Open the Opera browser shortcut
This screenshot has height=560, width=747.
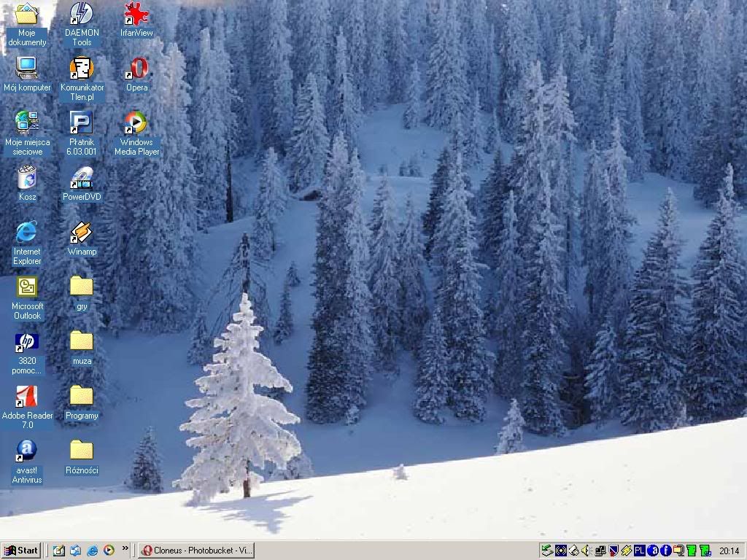point(136,69)
